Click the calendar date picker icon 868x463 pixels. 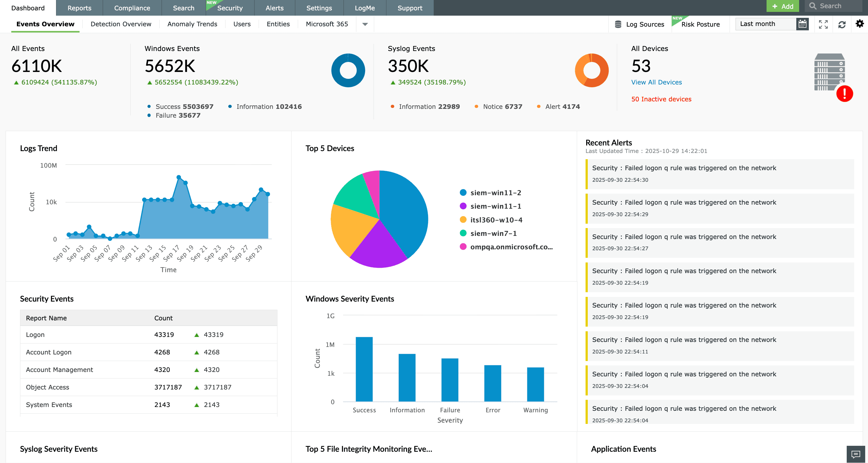[x=802, y=24]
